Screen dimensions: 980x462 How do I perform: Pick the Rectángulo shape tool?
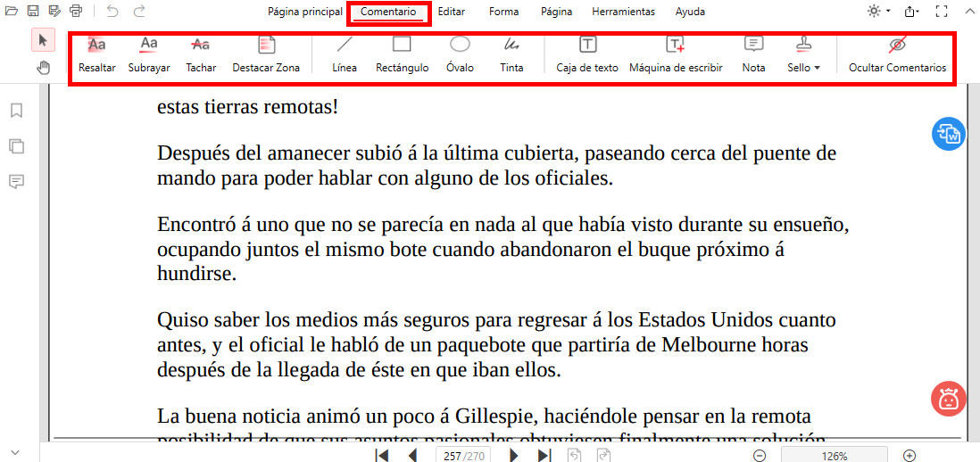pyautogui.click(x=402, y=55)
